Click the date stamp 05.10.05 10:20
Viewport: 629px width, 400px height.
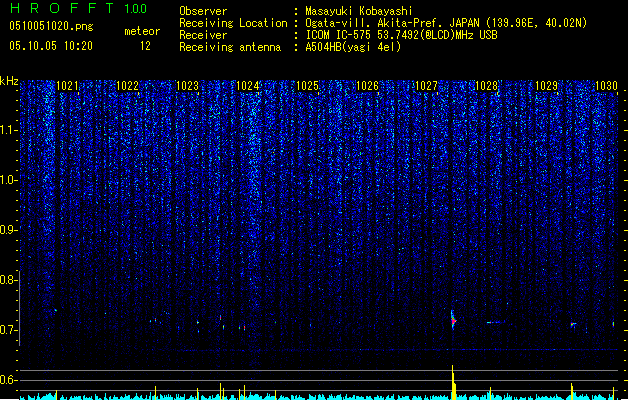point(51,46)
